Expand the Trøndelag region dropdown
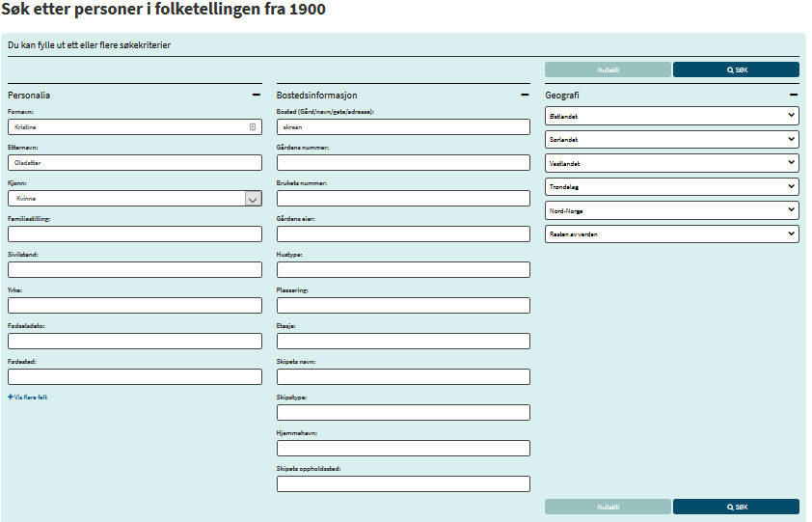 (671, 186)
